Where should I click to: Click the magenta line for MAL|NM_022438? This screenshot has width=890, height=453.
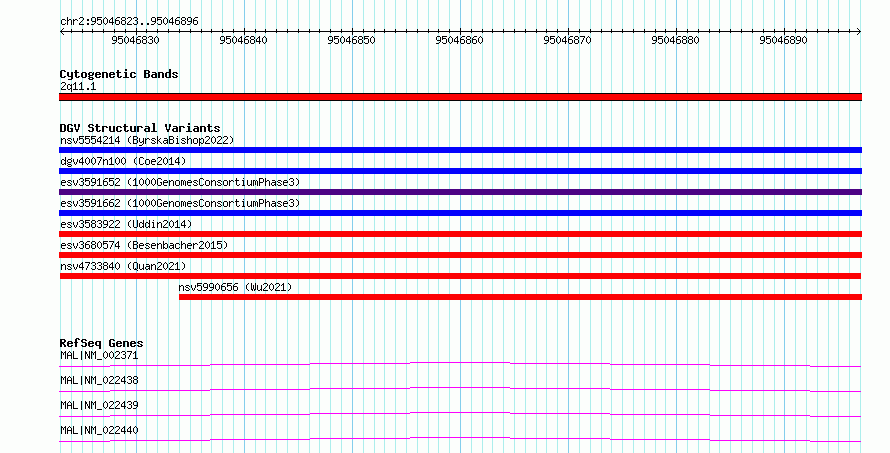coord(460,389)
